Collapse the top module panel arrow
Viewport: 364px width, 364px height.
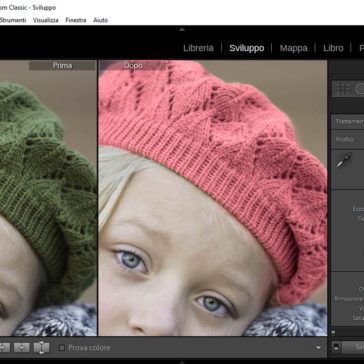[x=182, y=29]
